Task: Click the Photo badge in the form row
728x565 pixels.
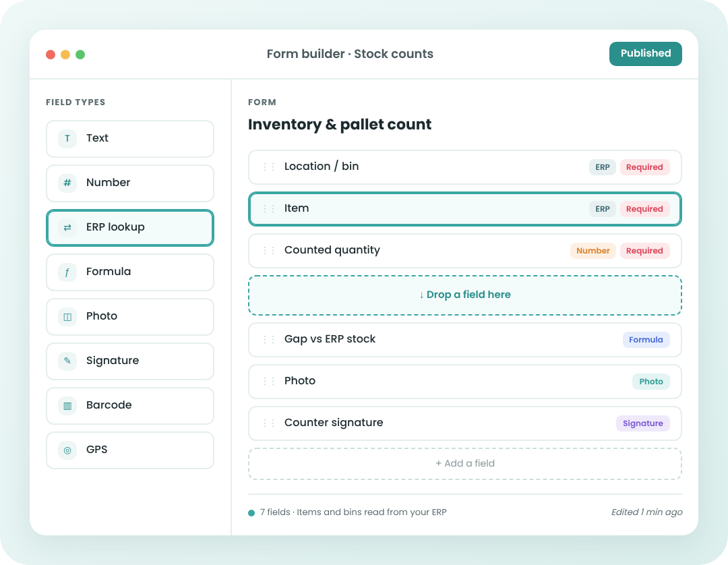Action: [x=651, y=382]
